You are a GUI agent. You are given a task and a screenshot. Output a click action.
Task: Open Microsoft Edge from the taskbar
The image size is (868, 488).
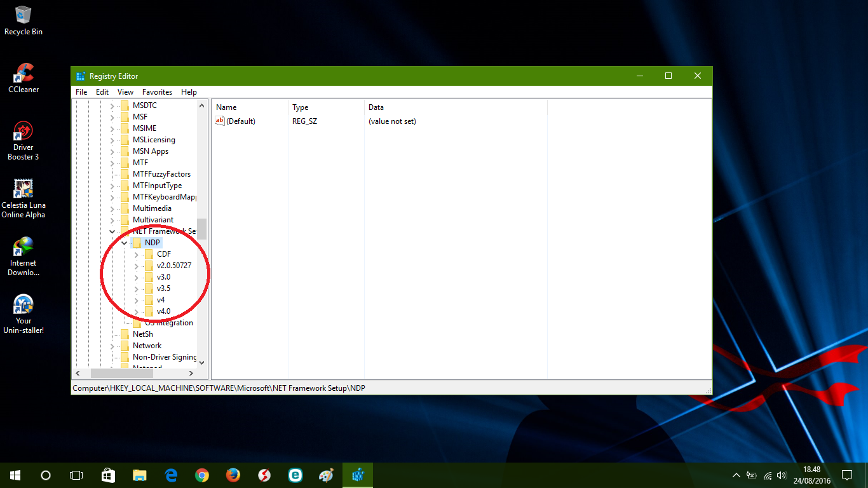click(x=171, y=475)
